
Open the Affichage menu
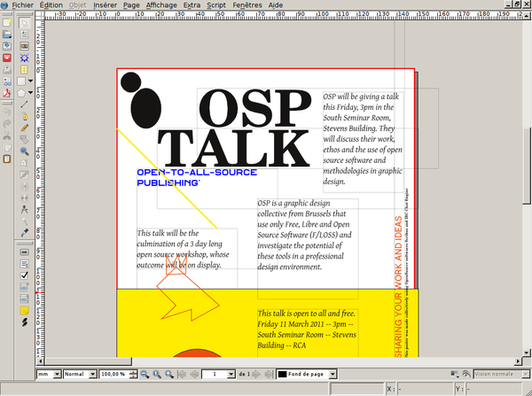coord(161,5)
